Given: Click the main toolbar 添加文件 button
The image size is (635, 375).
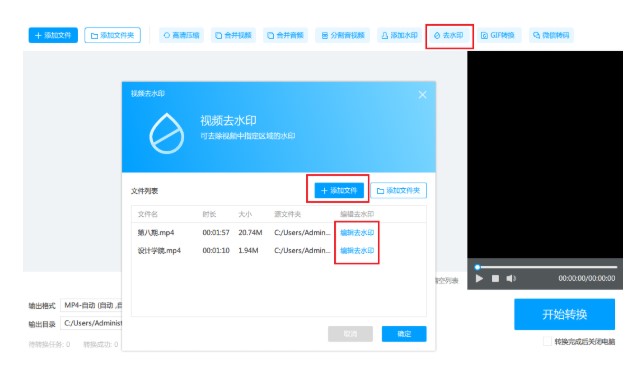Looking at the screenshot, I should point(53,35).
